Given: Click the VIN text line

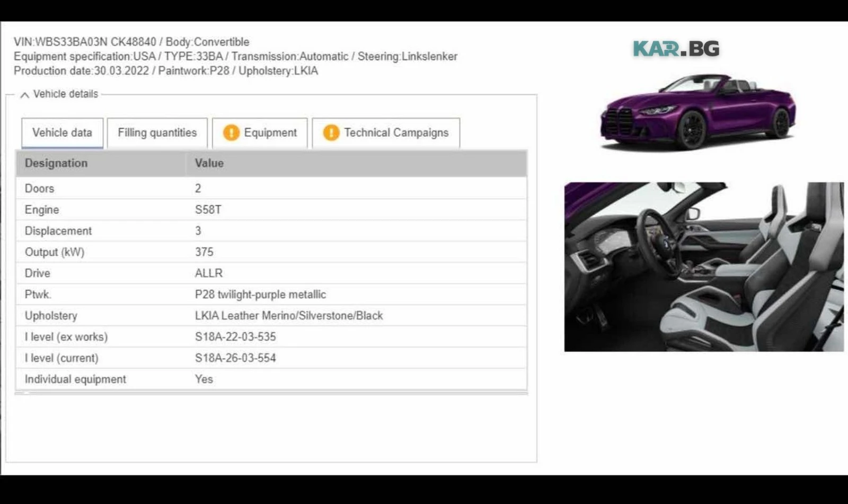Looking at the screenshot, I should [131, 42].
